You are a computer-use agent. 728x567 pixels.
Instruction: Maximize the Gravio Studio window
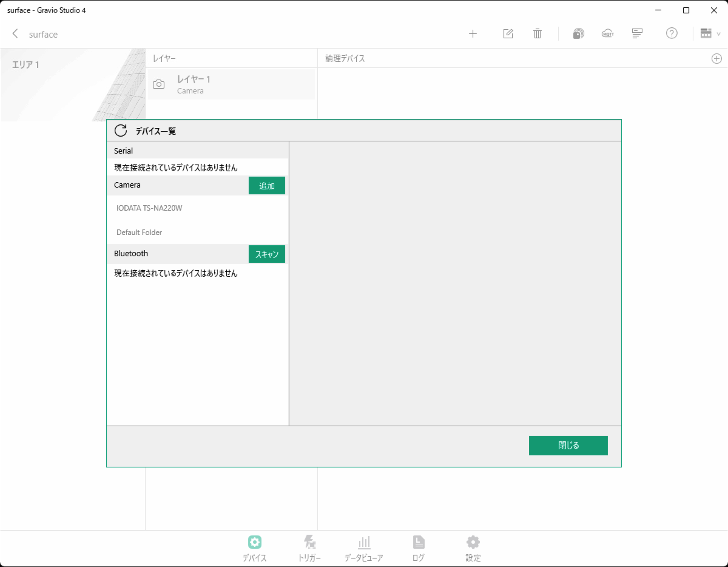(686, 10)
